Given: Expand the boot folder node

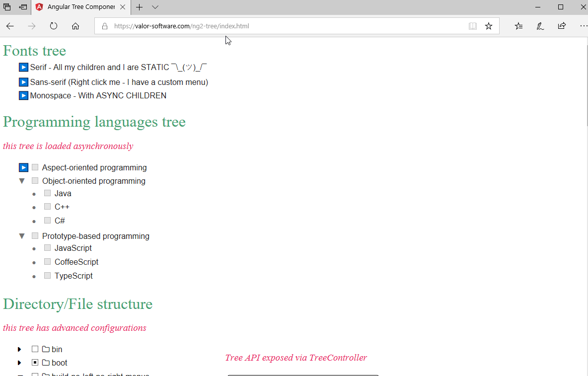Looking at the screenshot, I should click(19, 363).
